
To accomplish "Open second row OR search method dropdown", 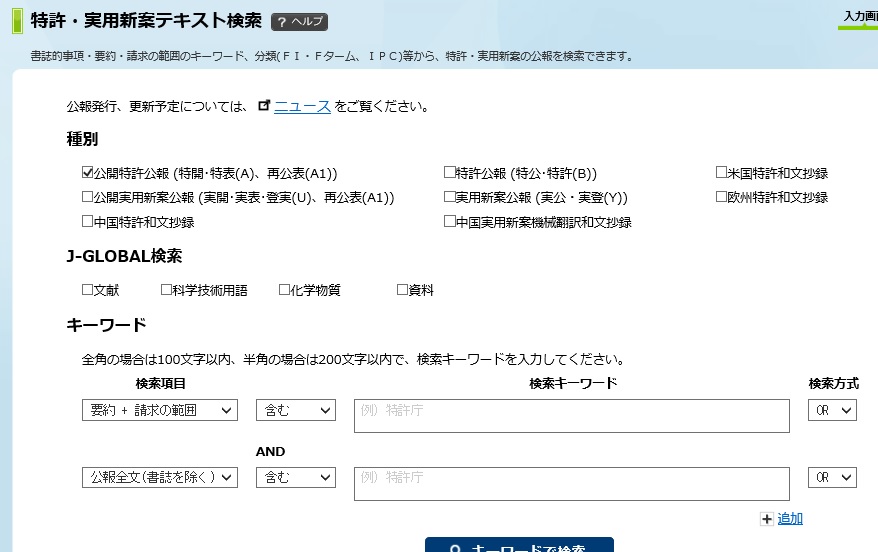I will [x=832, y=478].
